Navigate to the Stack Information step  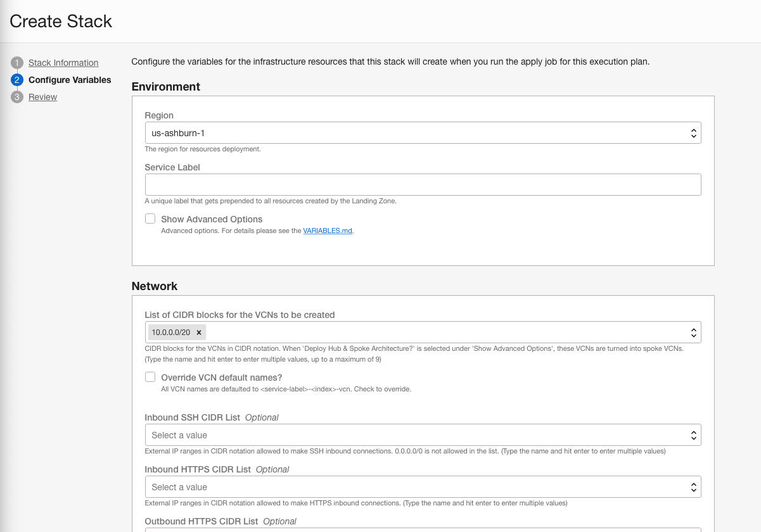tap(63, 63)
